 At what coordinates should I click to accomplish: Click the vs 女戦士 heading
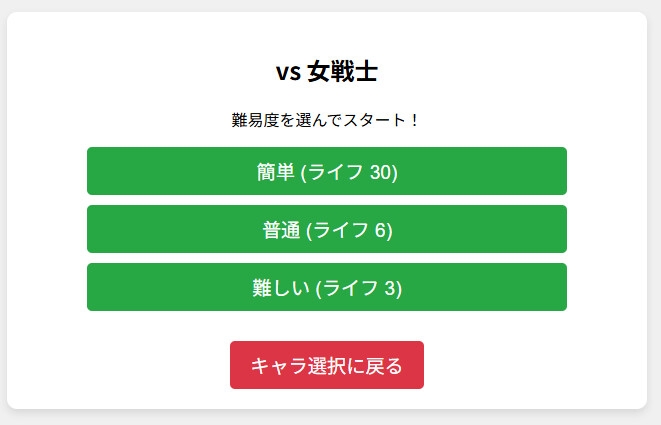327,72
